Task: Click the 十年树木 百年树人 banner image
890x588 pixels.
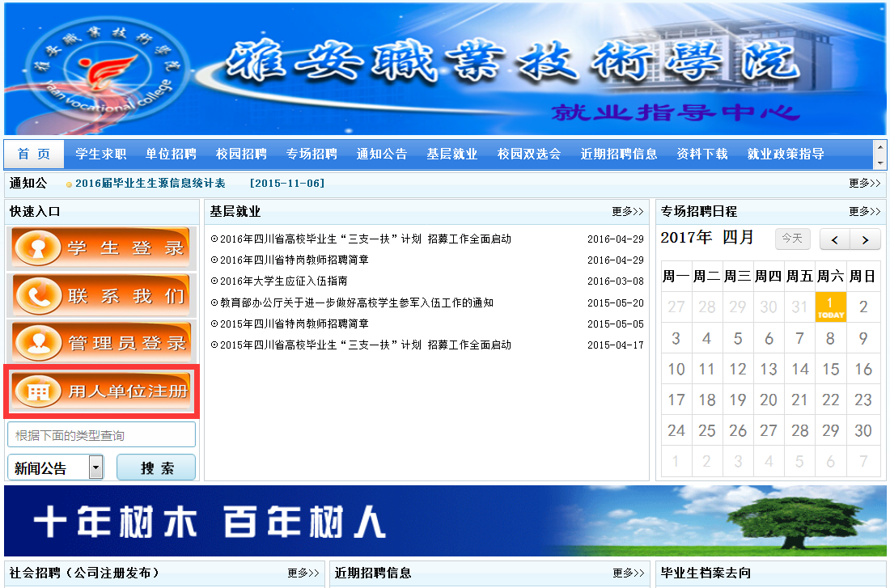Action: [445, 520]
